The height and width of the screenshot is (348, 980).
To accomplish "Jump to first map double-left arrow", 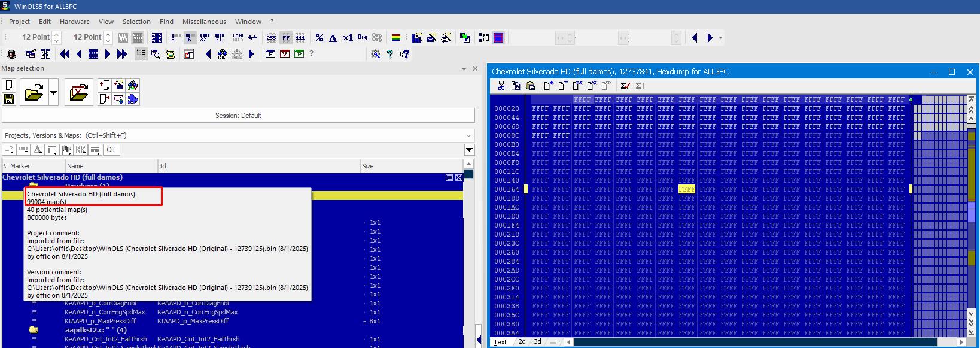I will point(65,54).
